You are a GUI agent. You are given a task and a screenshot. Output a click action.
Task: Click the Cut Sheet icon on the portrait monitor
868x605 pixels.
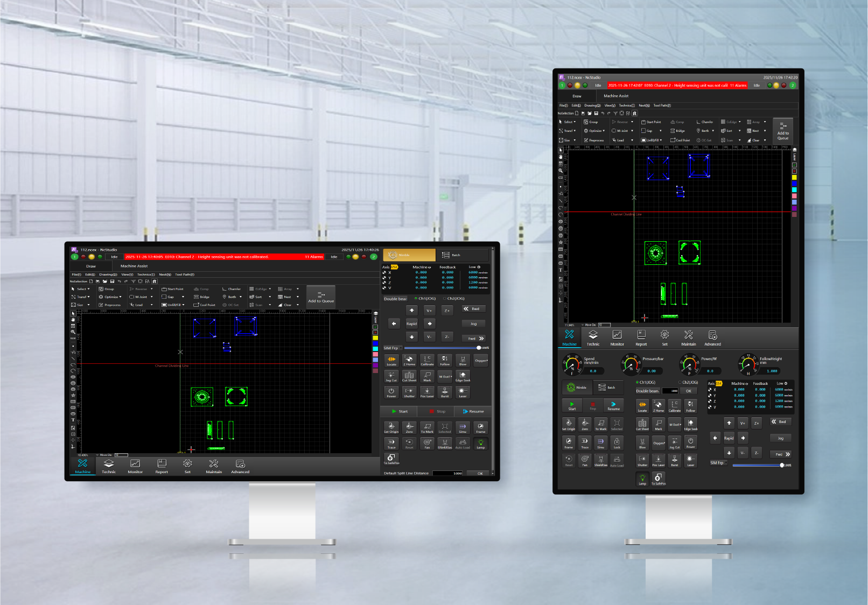pyautogui.click(x=642, y=424)
